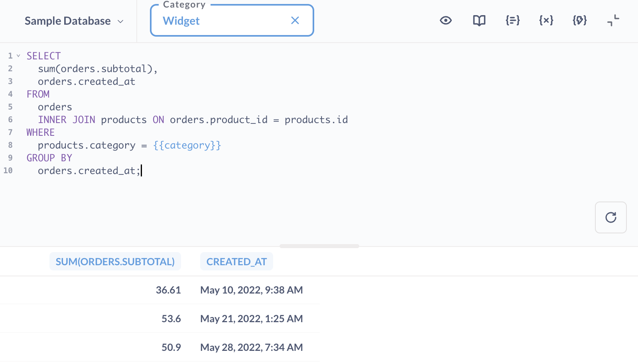638x364 pixels.
Task: Open the data reference book icon
Action: click(479, 20)
